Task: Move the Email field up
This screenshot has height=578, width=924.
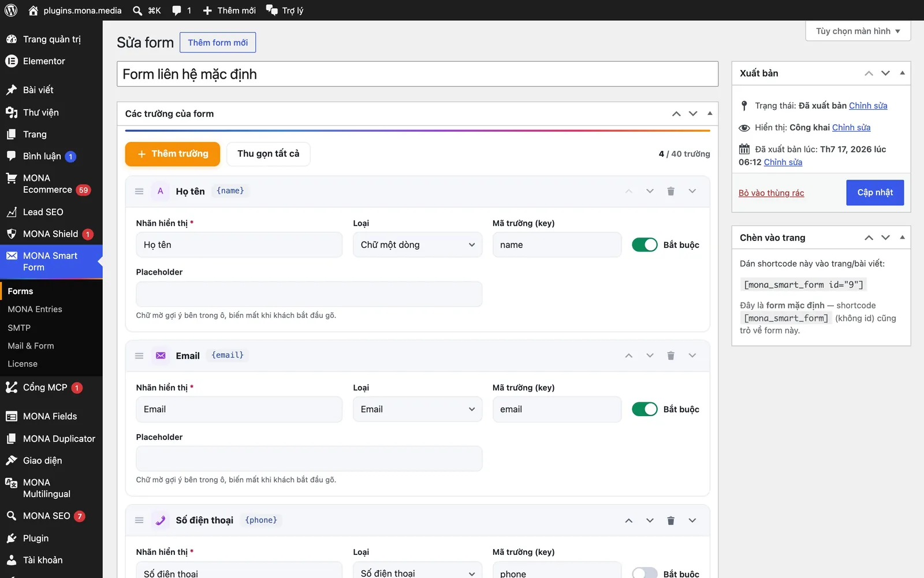Action: pos(629,355)
